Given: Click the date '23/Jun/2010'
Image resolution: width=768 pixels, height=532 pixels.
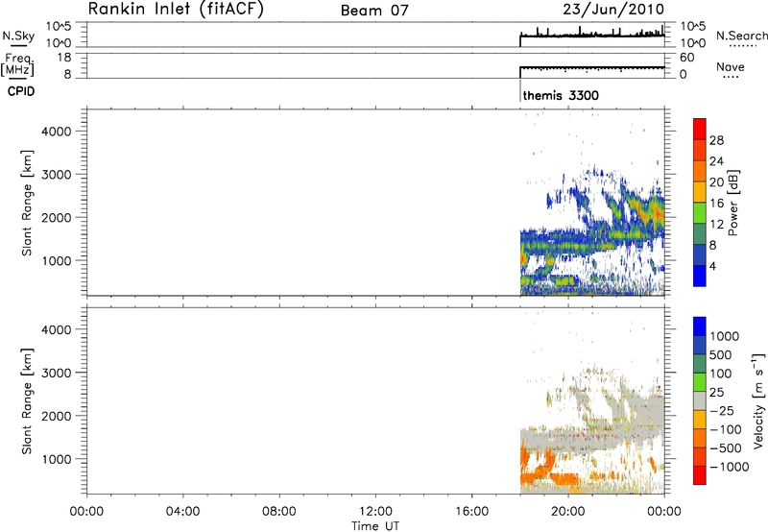Looking at the screenshot, I should pyautogui.click(x=613, y=10).
